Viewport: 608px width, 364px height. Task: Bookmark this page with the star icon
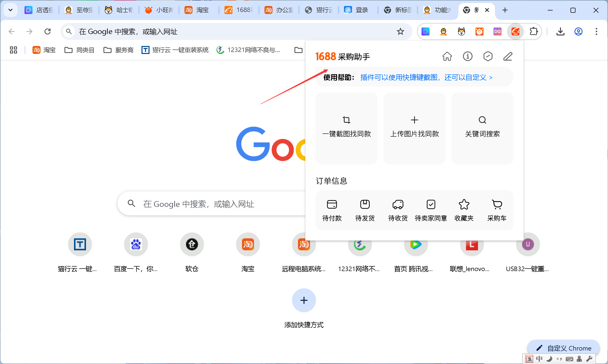click(x=400, y=31)
